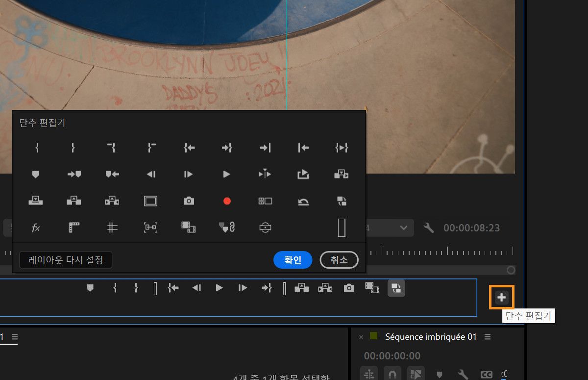Pick Clear In icon in the button editor
The height and width of the screenshot is (380, 588).
pyautogui.click(x=111, y=148)
